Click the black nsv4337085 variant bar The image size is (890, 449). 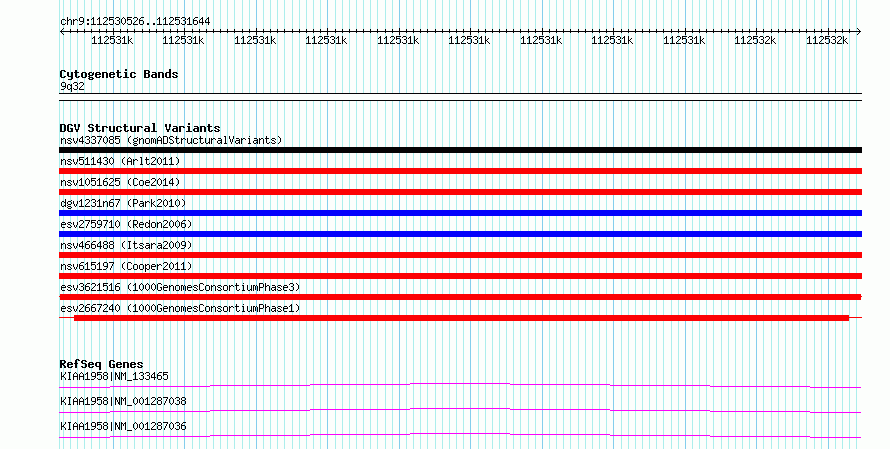coord(460,150)
